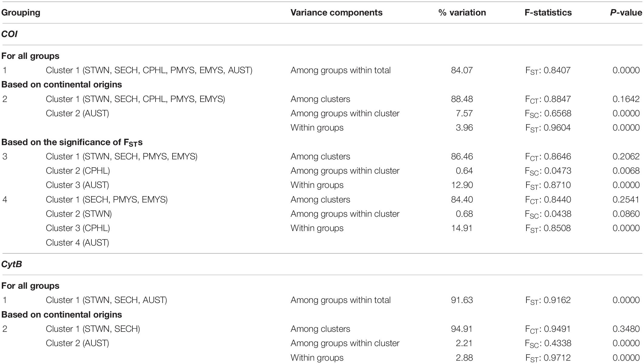This screenshot has width=644, height=364.
Task: Click the % variation value 88.48
Action: tap(462, 99)
